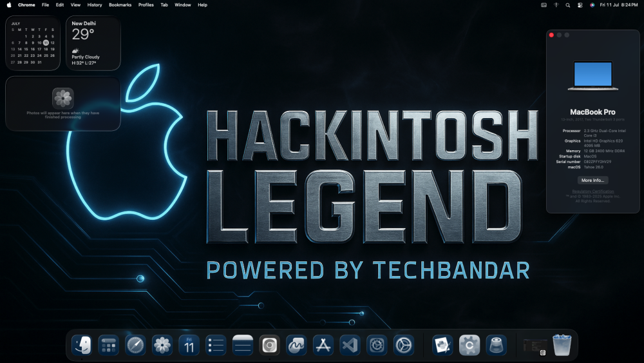Screen dimensions: 644x363
Task: Click the keyboard input status icon
Action: click(x=544, y=5)
